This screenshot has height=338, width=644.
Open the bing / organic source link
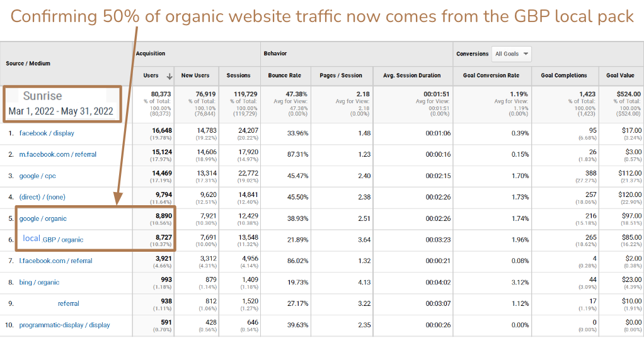tap(39, 283)
